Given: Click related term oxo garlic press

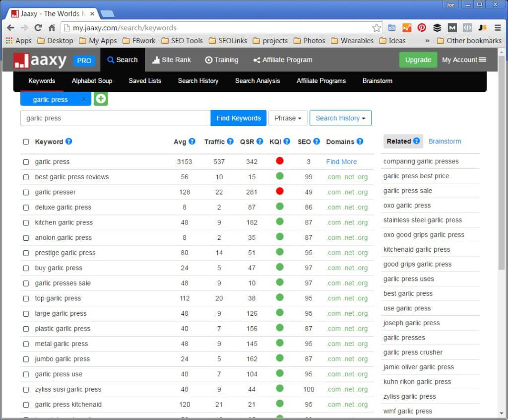Looking at the screenshot, I should click(407, 206).
